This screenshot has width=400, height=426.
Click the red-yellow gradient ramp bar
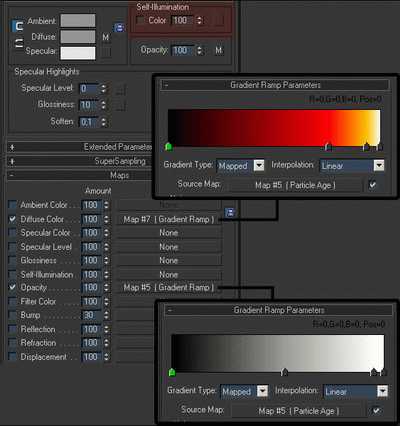click(274, 128)
